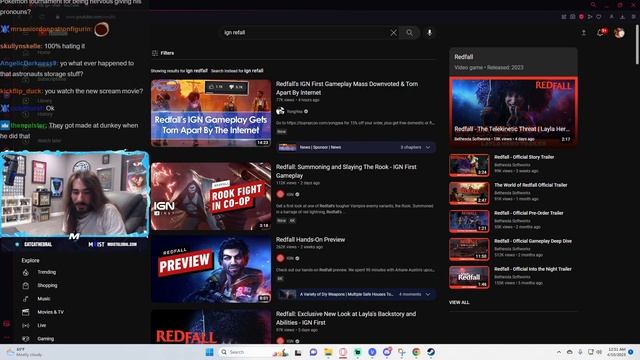Screen dimensions: 640x360
Task: Open 'Redfall - Official Into the Night Trailer'
Action: point(533,269)
